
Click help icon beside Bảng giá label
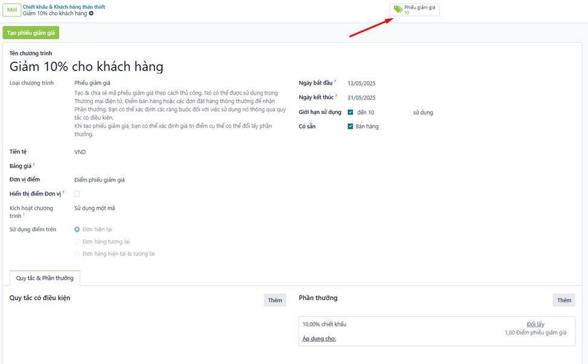click(x=34, y=164)
